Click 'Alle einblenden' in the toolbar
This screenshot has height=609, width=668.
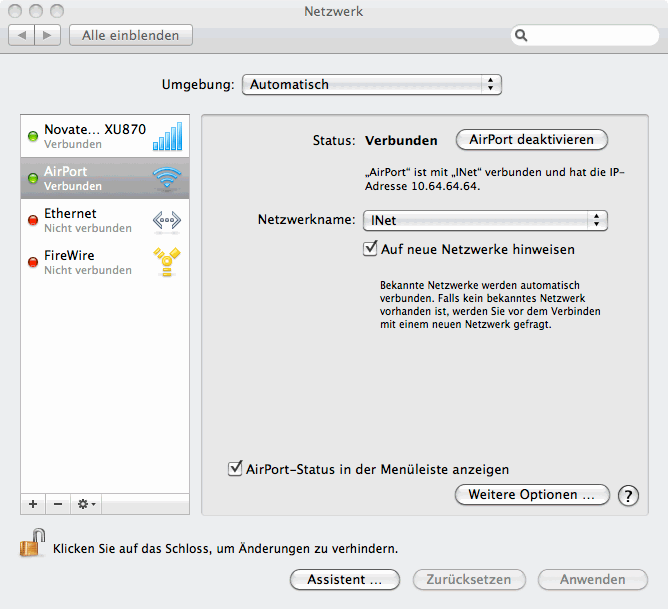tap(130, 35)
